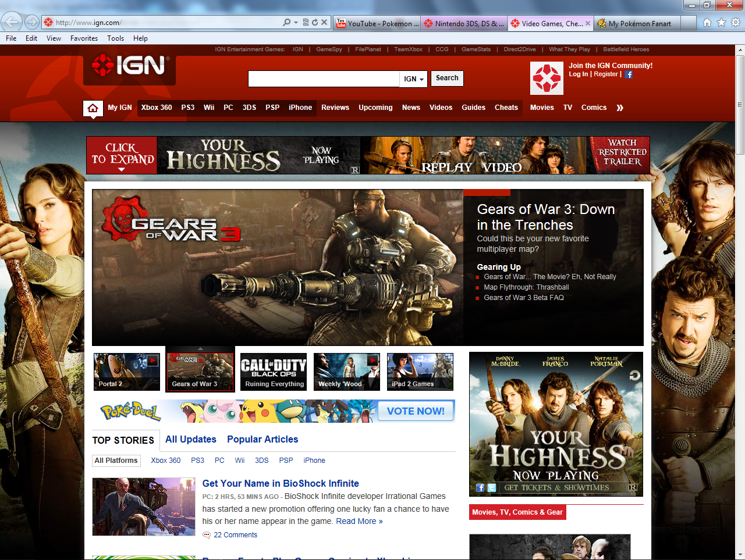This screenshot has height=560, width=745.
Task: Stop page loading with the X icon
Action: click(324, 23)
